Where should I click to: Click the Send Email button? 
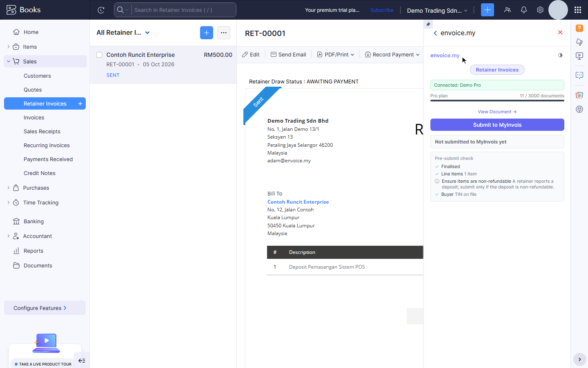(x=288, y=55)
